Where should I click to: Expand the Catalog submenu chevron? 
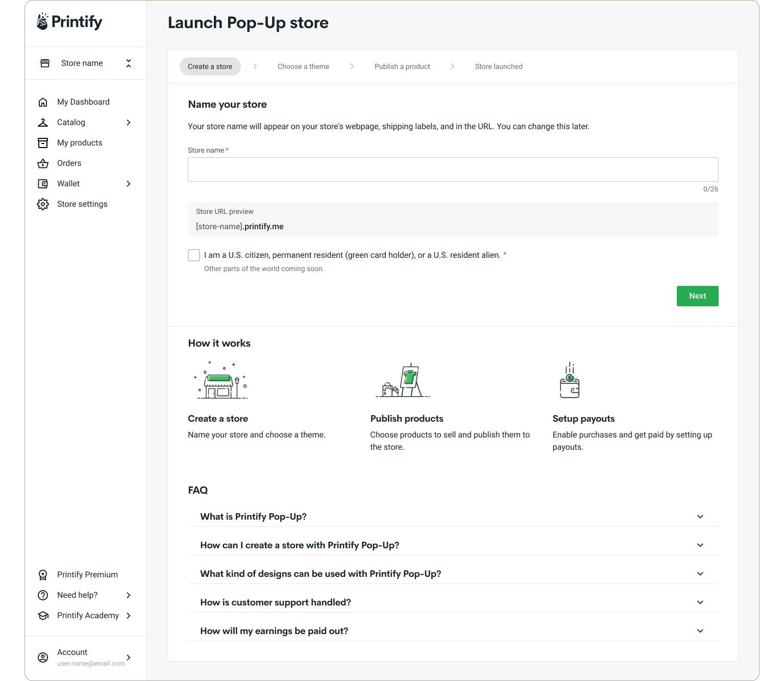coord(129,123)
